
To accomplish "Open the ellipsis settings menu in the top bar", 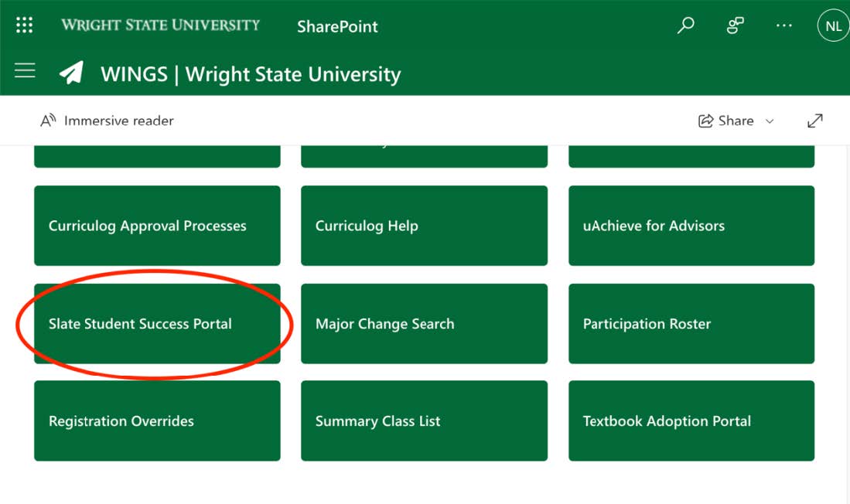I will click(x=783, y=26).
